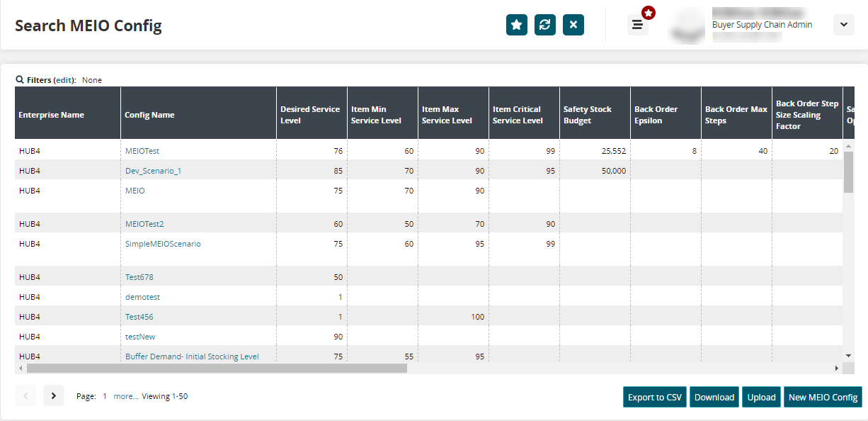Expand the user profile dropdown arrow
This screenshot has height=421, width=868.
click(843, 25)
